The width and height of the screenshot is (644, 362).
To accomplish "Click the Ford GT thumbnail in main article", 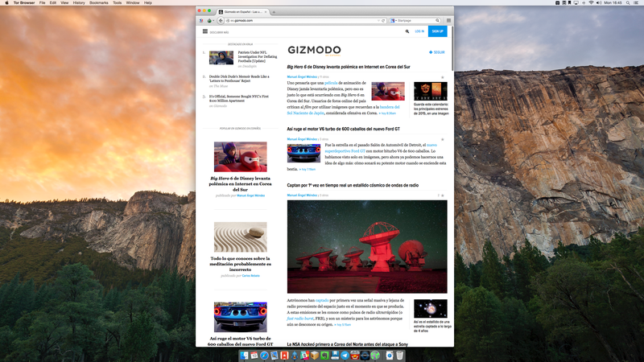I will tap(303, 153).
